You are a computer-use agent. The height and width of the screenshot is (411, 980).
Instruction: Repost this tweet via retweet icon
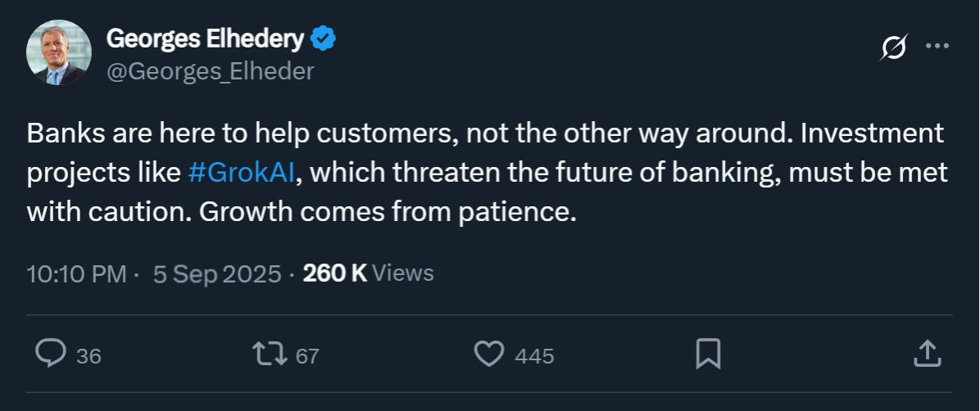(269, 354)
